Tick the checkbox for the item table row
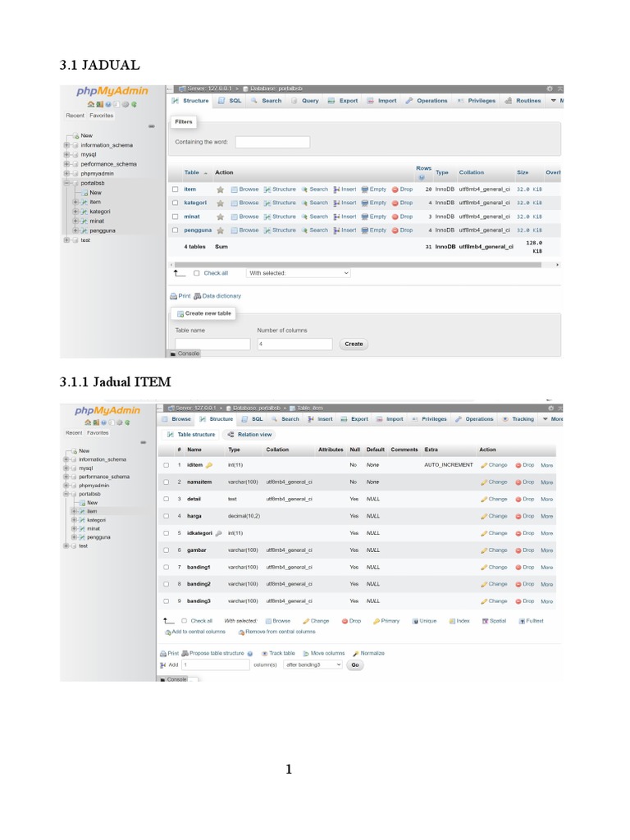The image size is (630, 840). point(176,189)
